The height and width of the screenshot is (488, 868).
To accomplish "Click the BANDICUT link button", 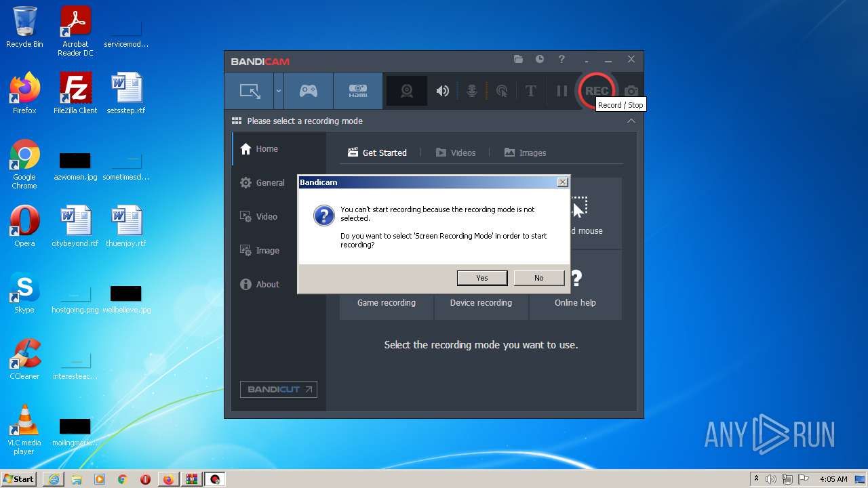I will pos(279,390).
